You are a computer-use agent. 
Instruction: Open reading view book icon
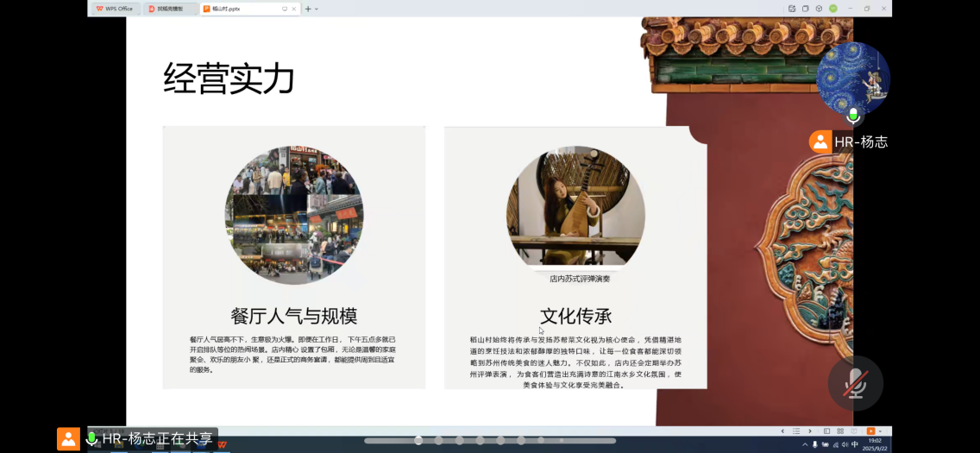854,431
